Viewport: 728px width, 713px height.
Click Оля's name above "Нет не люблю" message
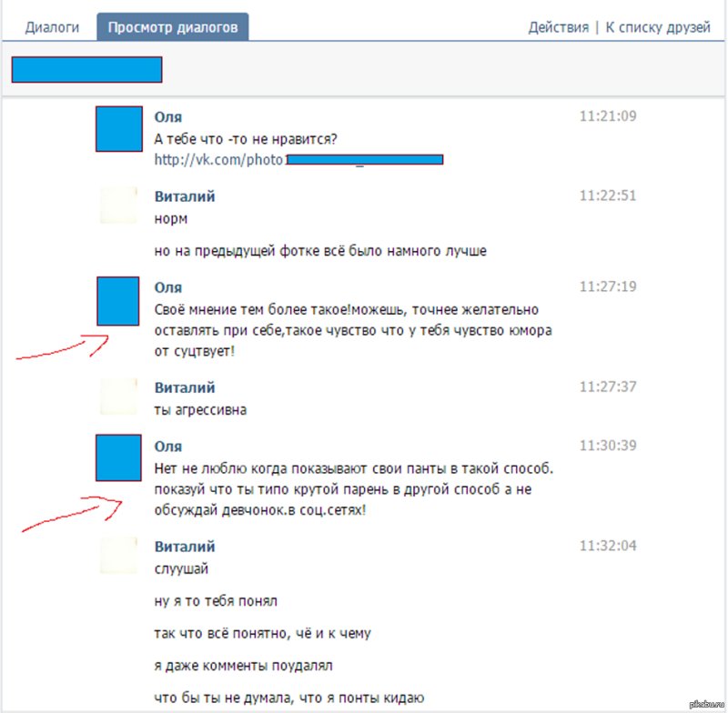pos(168,447)
